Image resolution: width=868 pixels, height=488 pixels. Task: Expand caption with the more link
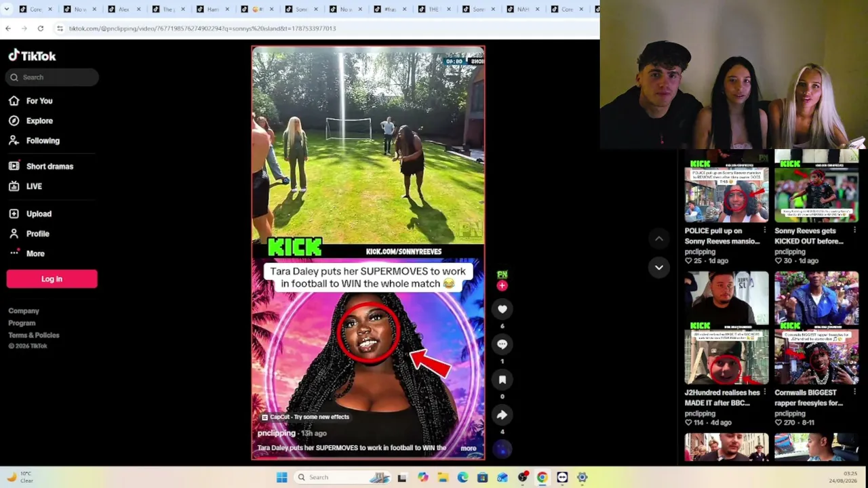(x=469, y=448)
